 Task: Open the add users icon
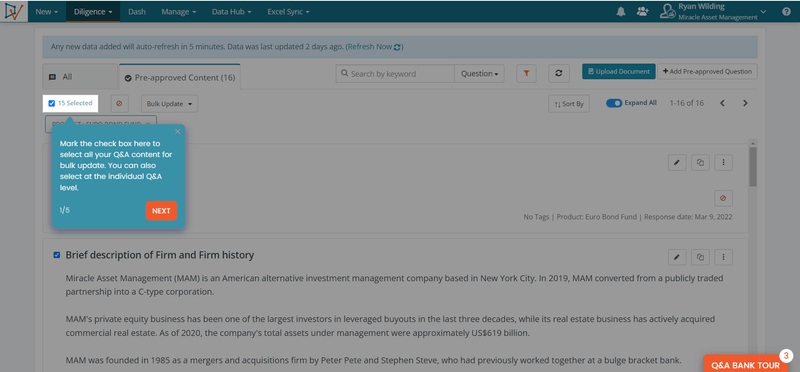coord(642,12)
